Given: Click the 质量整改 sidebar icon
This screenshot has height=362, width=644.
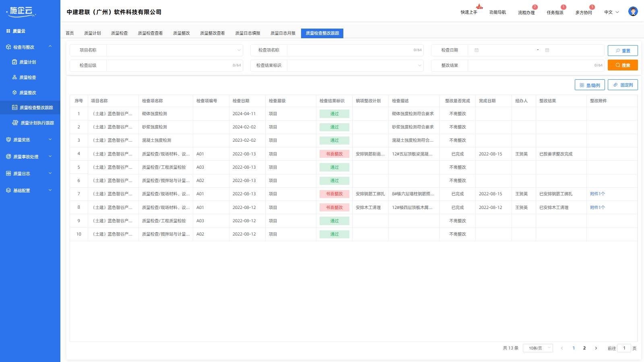Looking at the screenshot, I should 14,93.
